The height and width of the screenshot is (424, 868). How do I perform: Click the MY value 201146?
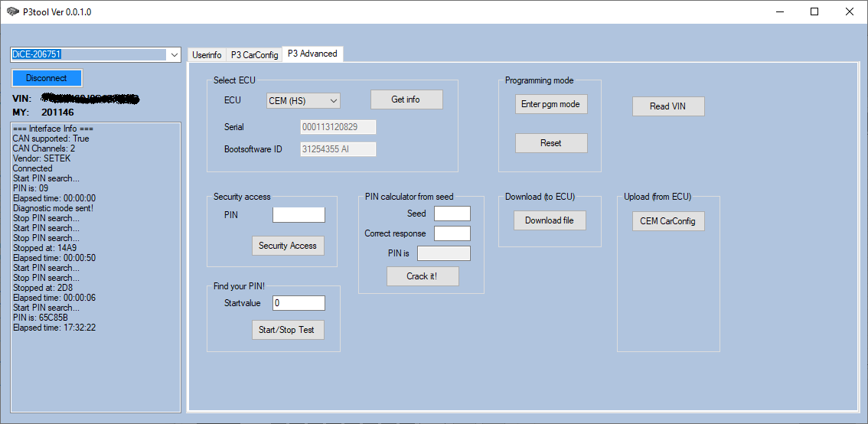coord(57,113)
